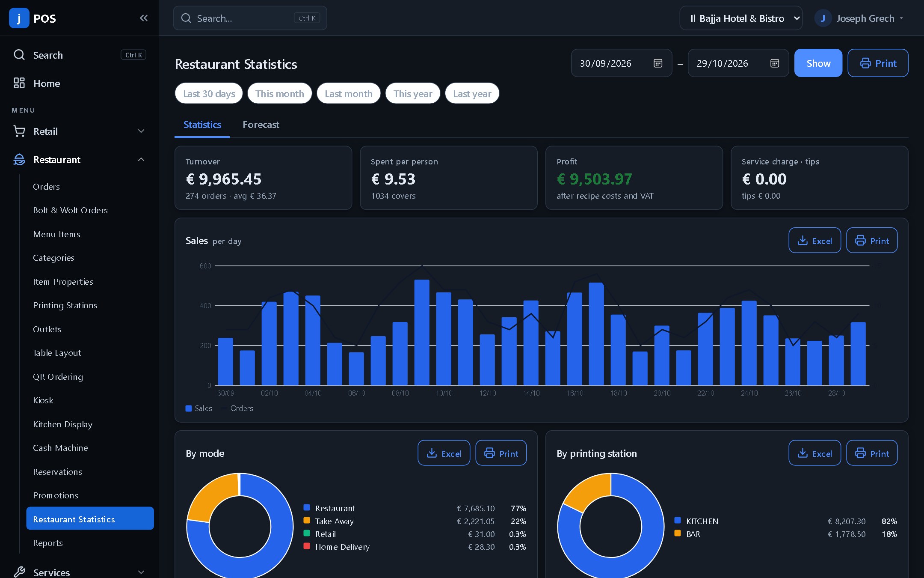Print the By mode chart

point(501,453)
